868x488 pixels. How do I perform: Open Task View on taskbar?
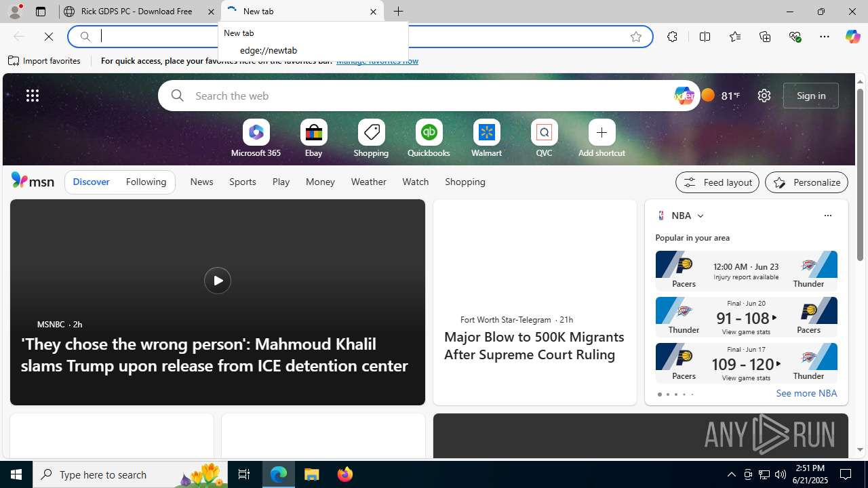(243, 474)
